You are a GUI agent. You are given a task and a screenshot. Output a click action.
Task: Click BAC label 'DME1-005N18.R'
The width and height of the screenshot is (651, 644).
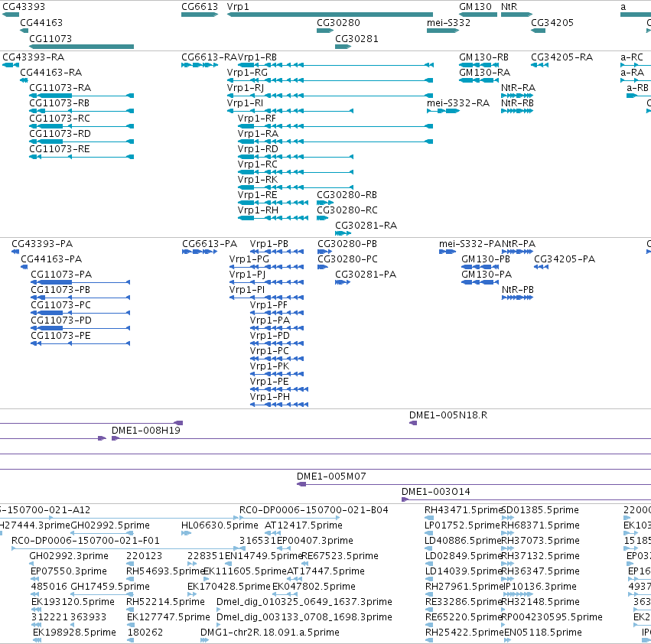coord(448,415)
